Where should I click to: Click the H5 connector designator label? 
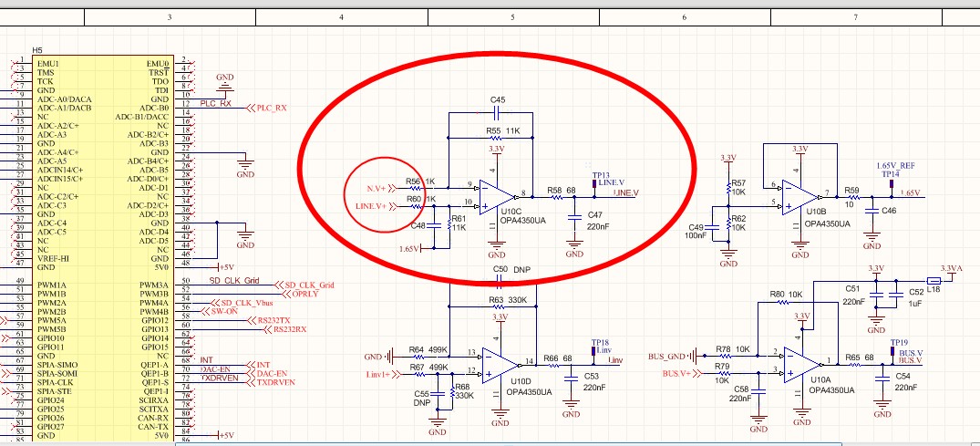tap(36, 50)
